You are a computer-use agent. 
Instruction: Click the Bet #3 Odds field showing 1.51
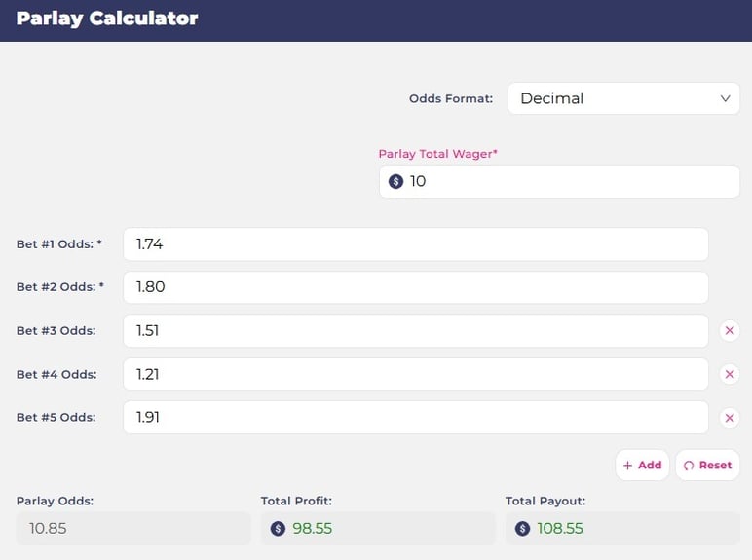tap(415, 331)
